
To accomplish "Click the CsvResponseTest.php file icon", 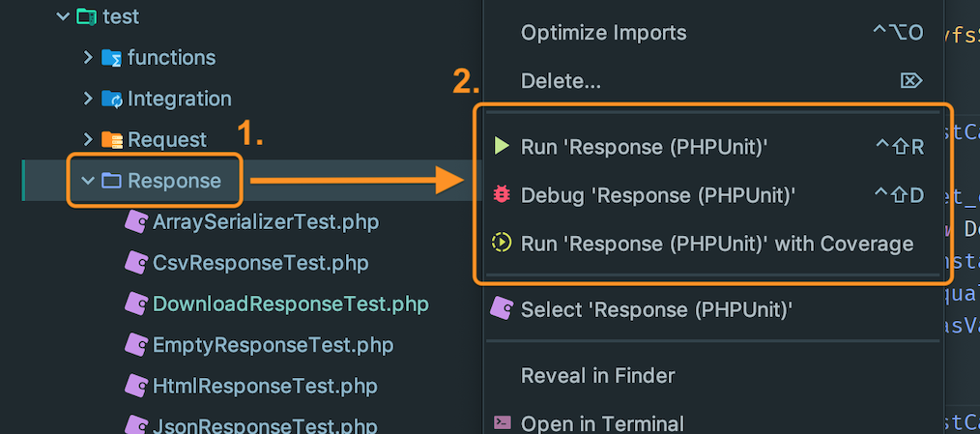I will click(x=136, y=263).
